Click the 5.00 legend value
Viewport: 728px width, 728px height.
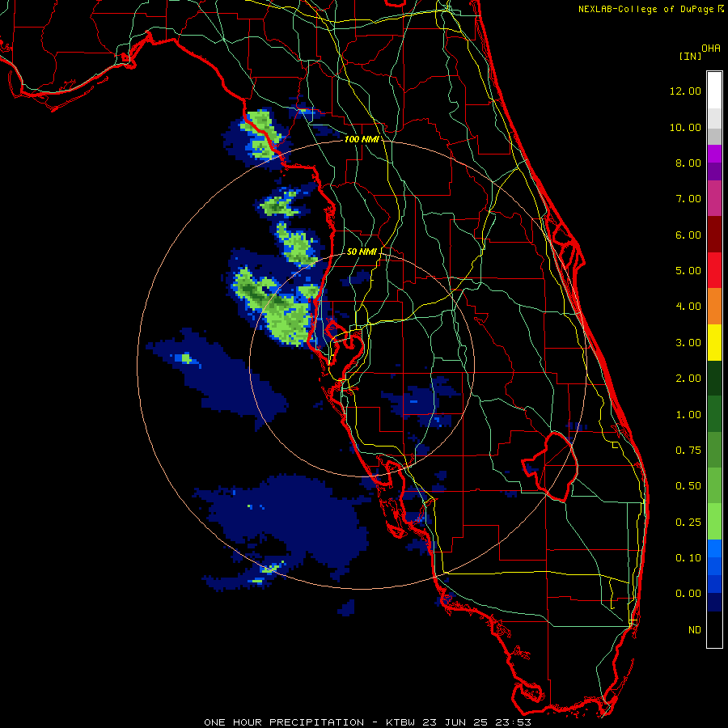[x=688, y=271]
